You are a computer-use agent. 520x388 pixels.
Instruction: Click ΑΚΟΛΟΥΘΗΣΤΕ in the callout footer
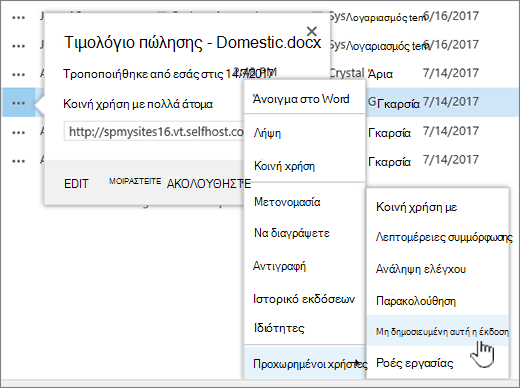(x=209, y=184)
